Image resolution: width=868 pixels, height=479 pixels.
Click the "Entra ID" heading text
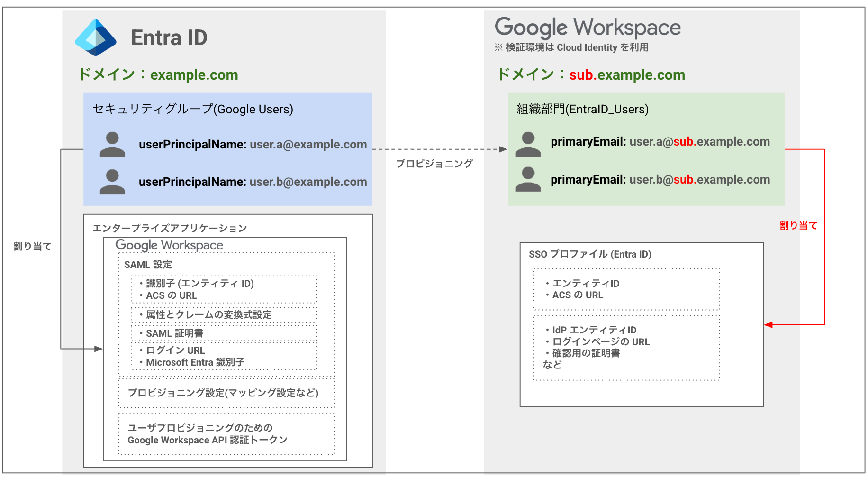169,37
